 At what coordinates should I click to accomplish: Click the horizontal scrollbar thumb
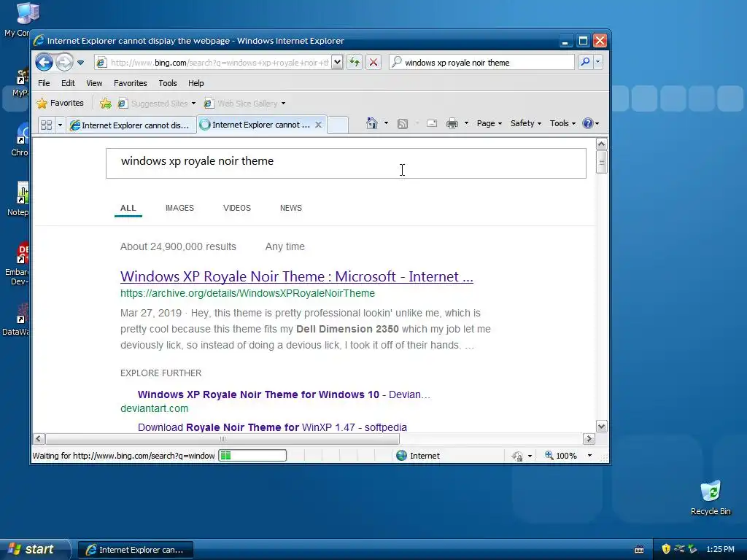point(222,438)
